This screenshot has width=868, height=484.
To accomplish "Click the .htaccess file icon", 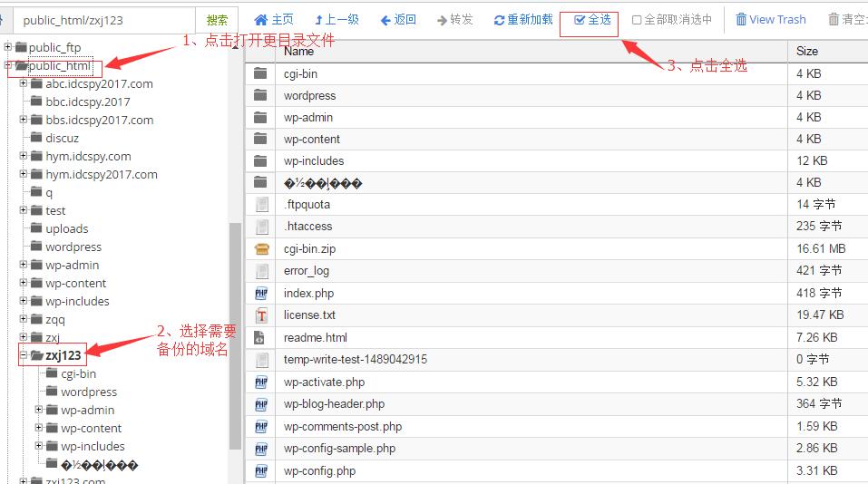I will [262, 227].
